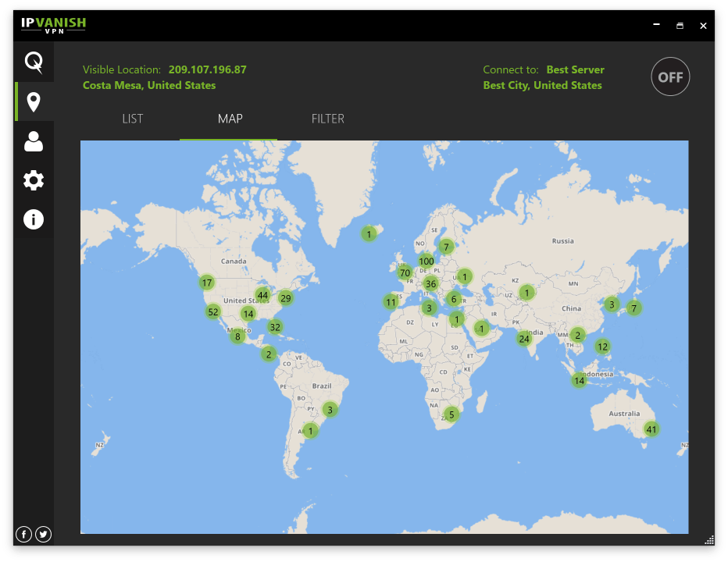Click Best City, United States link
Image resolution: width=728 pixels, height=562 pixels.
[542, 85]
